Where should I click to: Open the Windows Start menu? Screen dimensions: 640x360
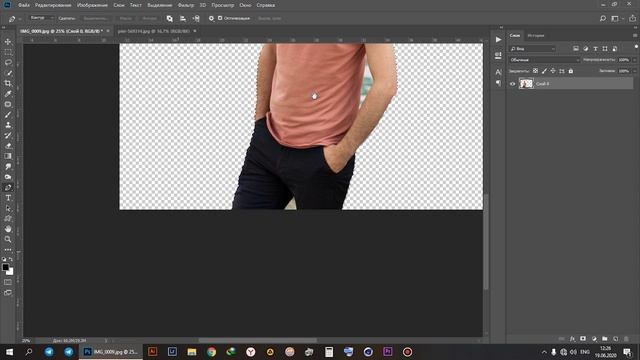(x=9, y=352)
